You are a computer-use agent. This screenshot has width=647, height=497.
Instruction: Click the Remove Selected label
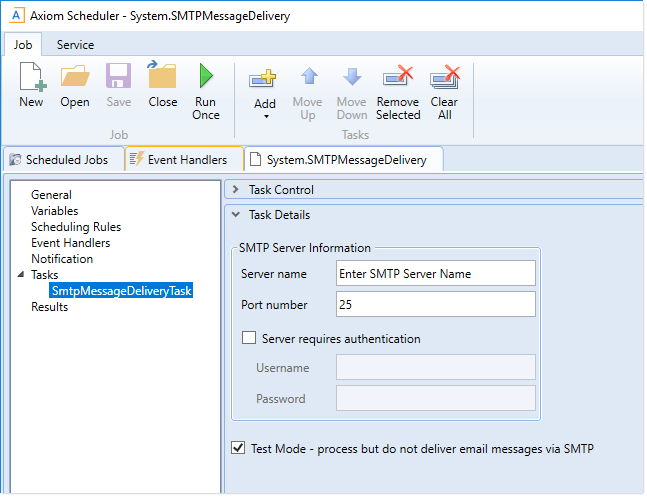pos(398,108)
